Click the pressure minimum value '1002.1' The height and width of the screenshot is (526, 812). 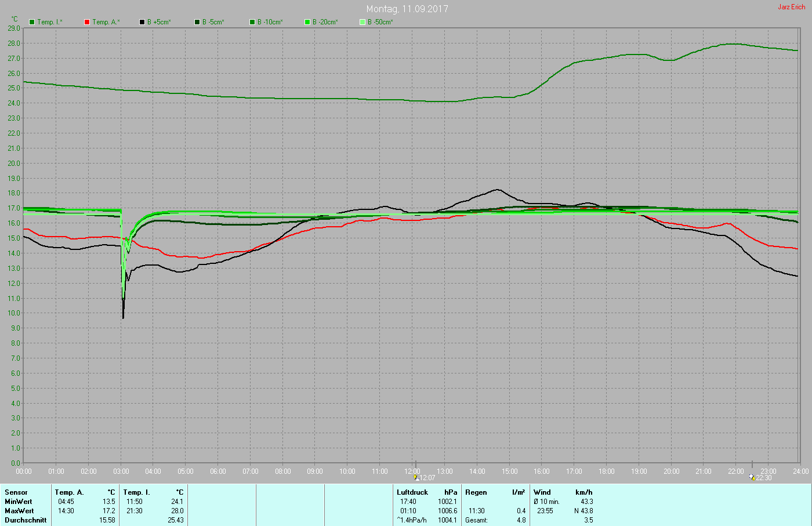[447, 502]
